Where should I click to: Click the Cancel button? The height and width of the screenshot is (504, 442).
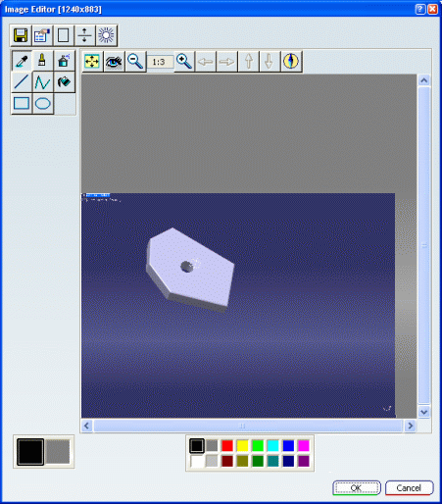click(409, 488)
